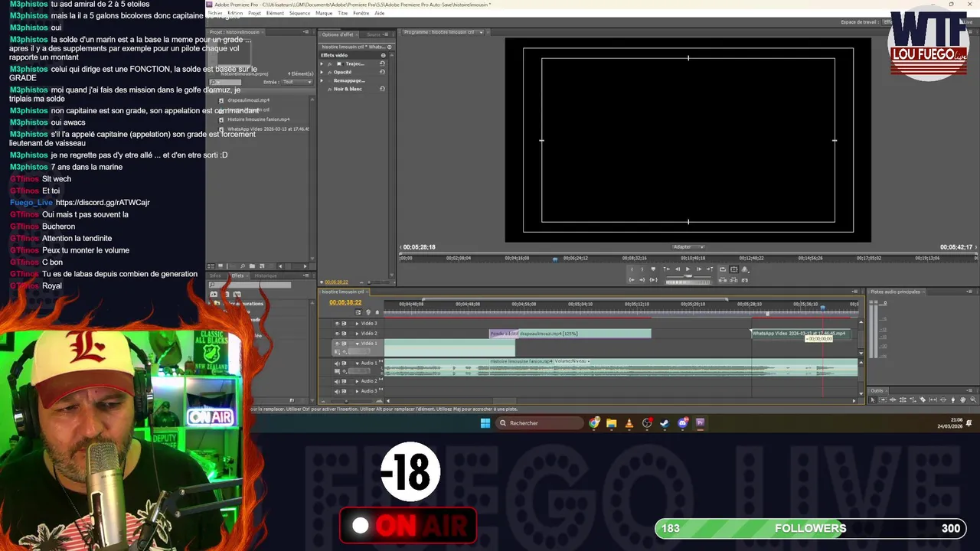
Task: Open the Marque menu
Action: pyautogui.click(x=324, y=13)
